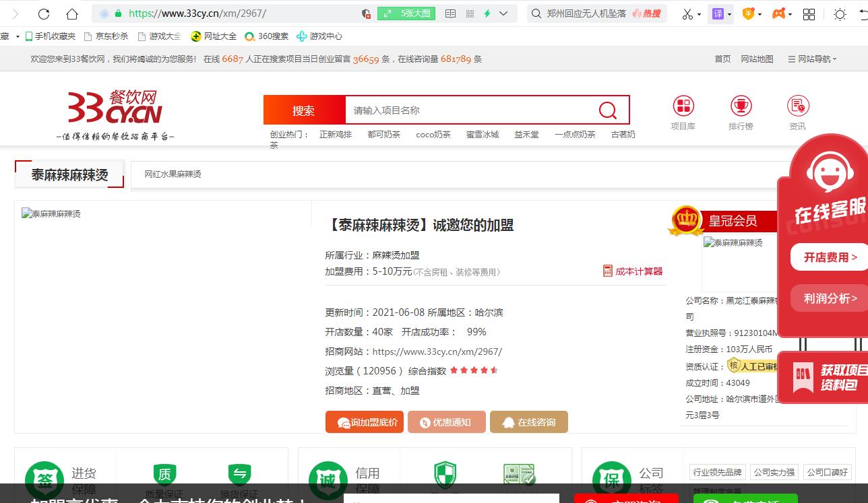Viewport: 868px width, 503px height.
Task: Open 360搜索 bookmark in bookmarks bar
Action: pos(266,36)
